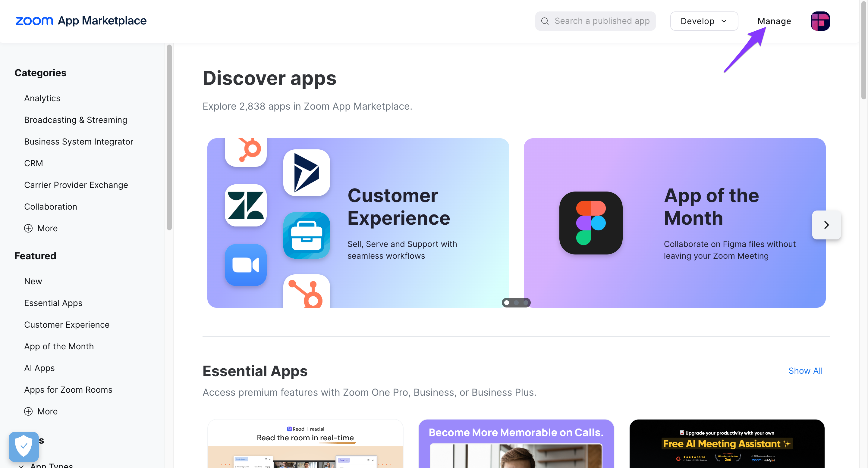Click Show All for Essential Apps

coord(805,371)
